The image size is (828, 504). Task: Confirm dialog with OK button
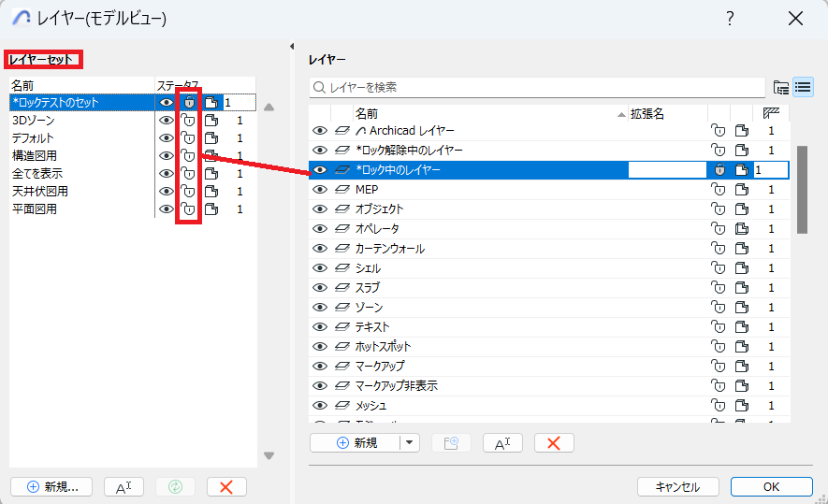[x=772, y=486]
